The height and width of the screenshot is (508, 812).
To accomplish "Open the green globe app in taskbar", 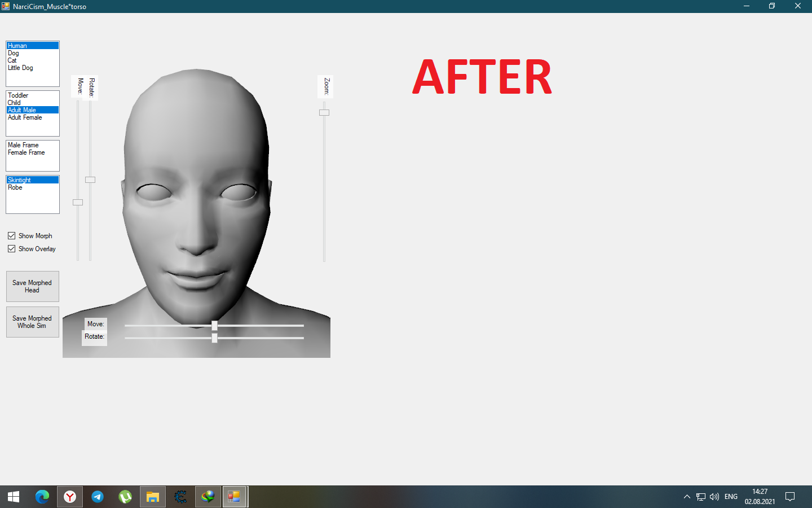I will [208, 497].
